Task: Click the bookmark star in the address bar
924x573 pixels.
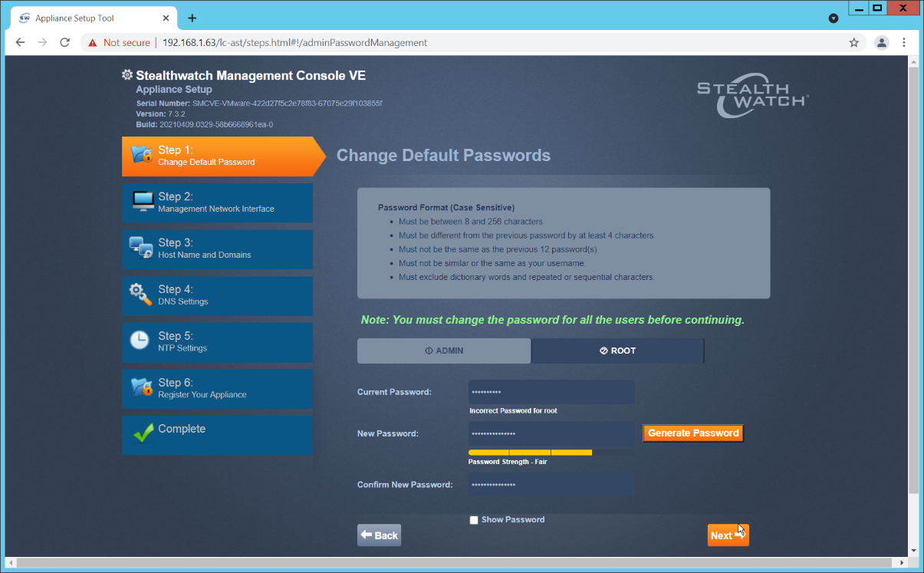Action: point(853,43)
